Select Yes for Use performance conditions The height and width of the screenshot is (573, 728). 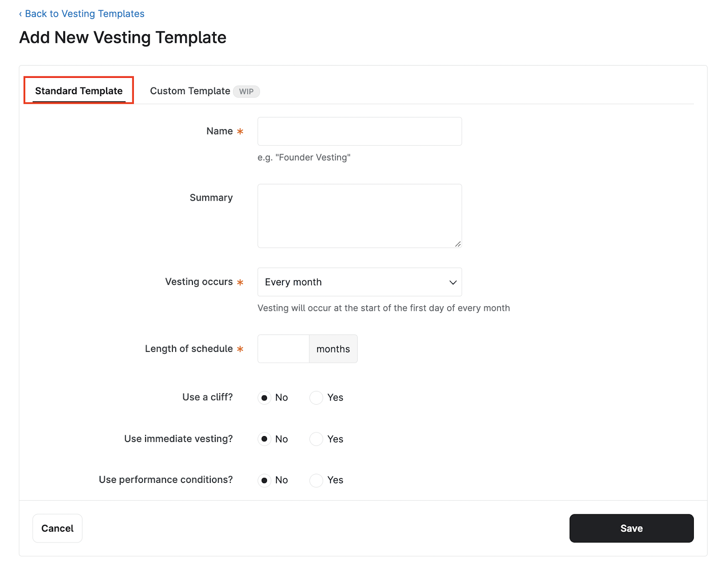pyautogui.click(x=316, y=480)
